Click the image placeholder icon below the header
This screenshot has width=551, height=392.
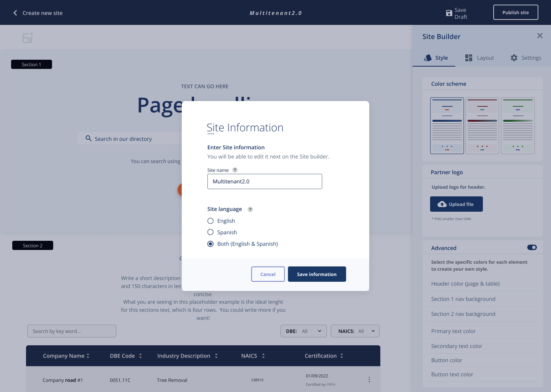[x=27, y=37]
